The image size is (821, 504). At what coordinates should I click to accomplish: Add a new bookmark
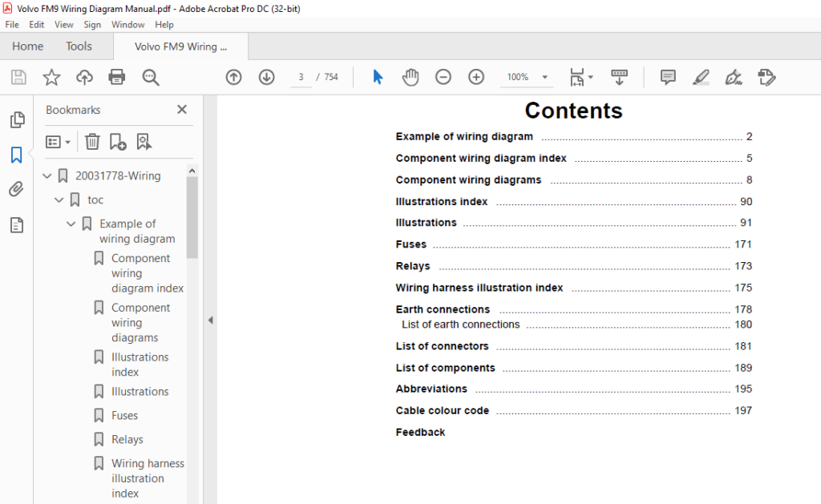[117, 142]
